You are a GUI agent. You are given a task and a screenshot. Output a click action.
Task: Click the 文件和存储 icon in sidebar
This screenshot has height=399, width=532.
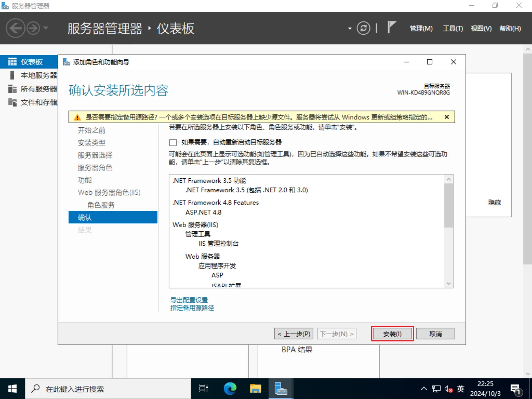coord(12,102)
